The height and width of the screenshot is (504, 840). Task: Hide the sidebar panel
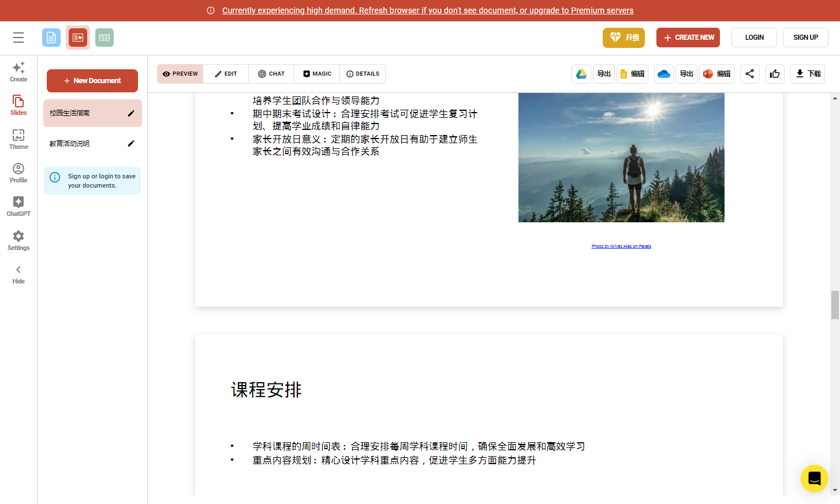coord(18,274)
